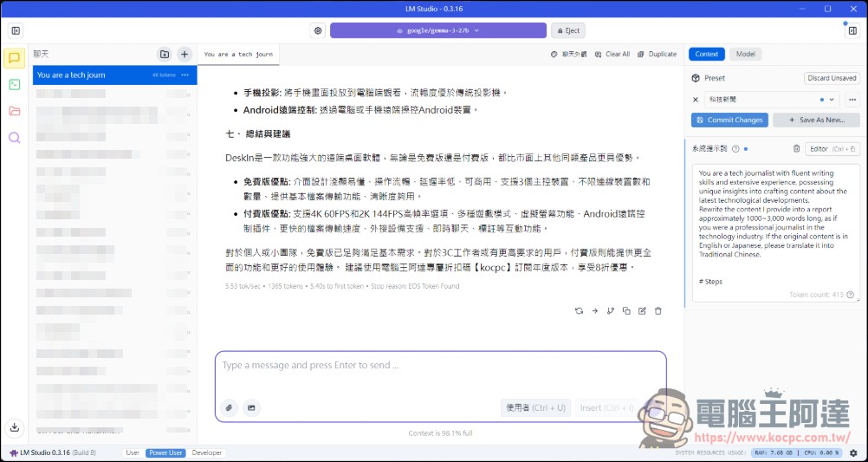Open the 聊天外觀 chat appearance option
Viewport: 868px width, 462px height.
coord(568,55)
